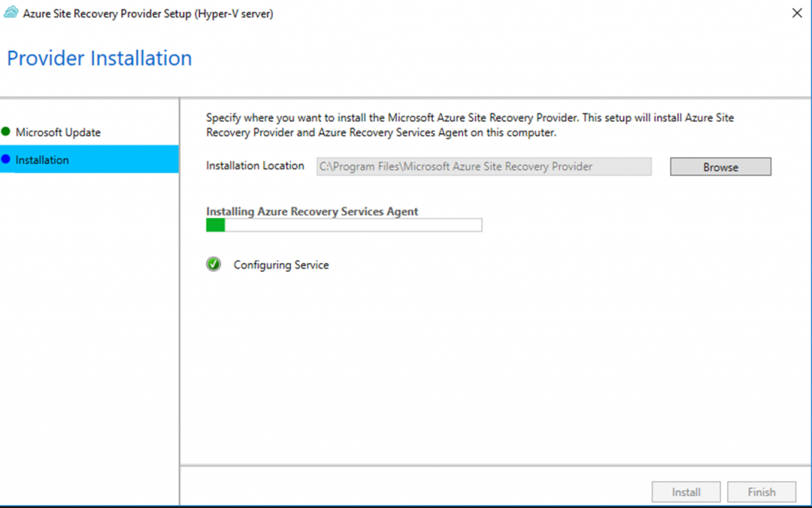Image resolution: width=812 pixels, height=508 pixels.
Task: Click the green dot next to Microsoft Update
Action: click(6, 132)
